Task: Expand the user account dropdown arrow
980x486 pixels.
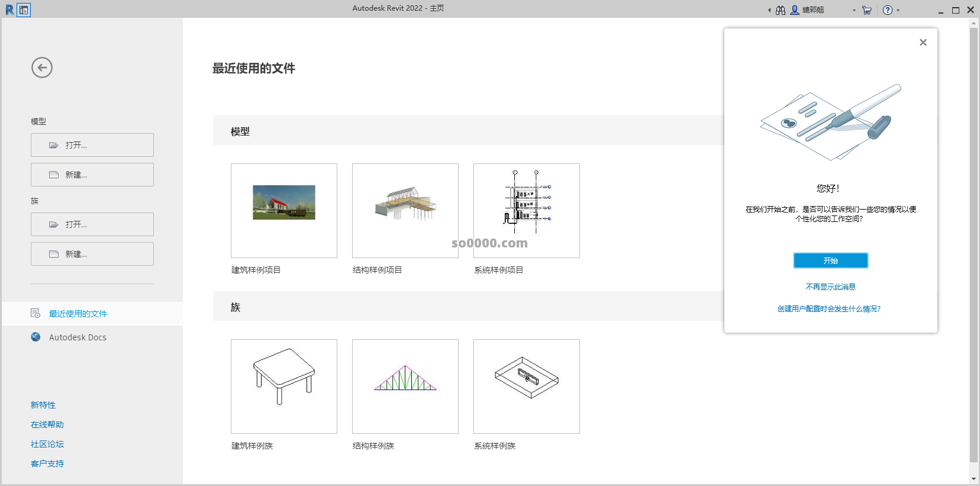Action: [x=854, y=11]
